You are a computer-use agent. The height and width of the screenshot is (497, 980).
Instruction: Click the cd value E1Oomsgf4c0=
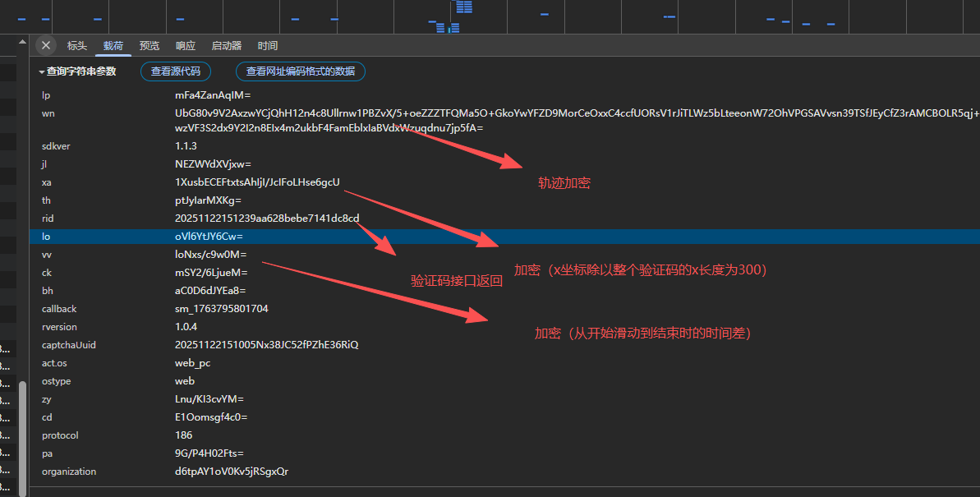pos(211,417)
